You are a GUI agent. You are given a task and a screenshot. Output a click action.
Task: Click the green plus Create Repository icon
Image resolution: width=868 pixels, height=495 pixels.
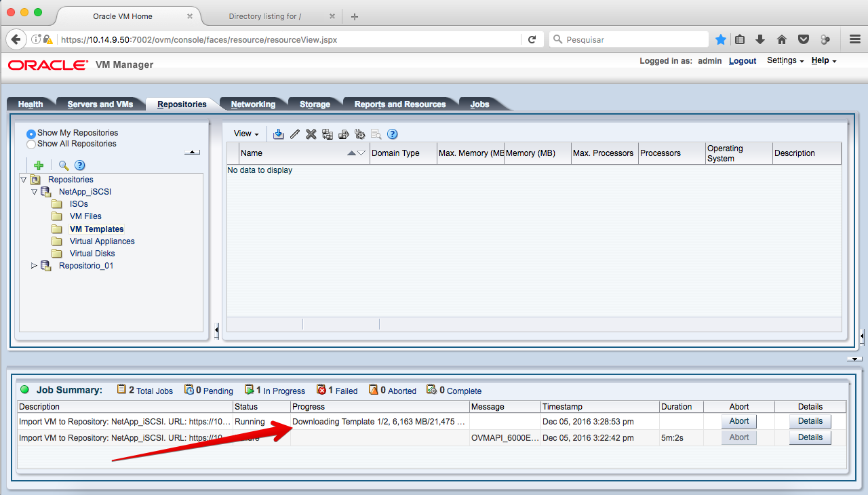[39, 165]
